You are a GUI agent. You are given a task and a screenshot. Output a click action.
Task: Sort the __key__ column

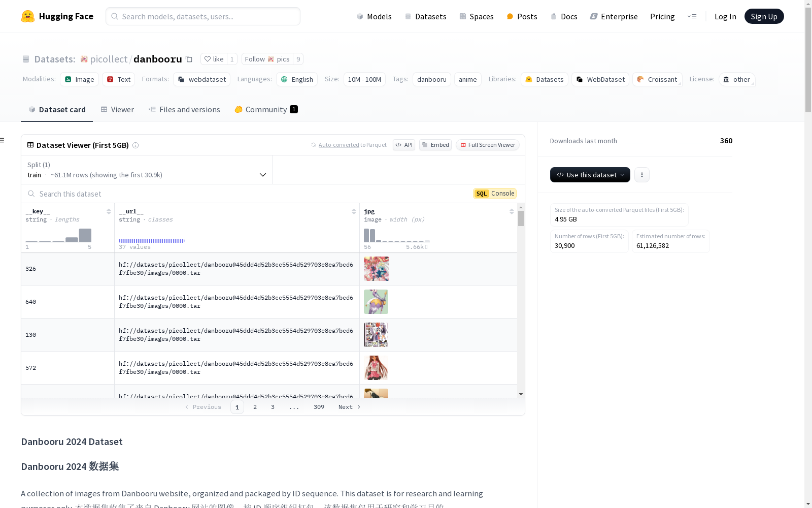109,211
